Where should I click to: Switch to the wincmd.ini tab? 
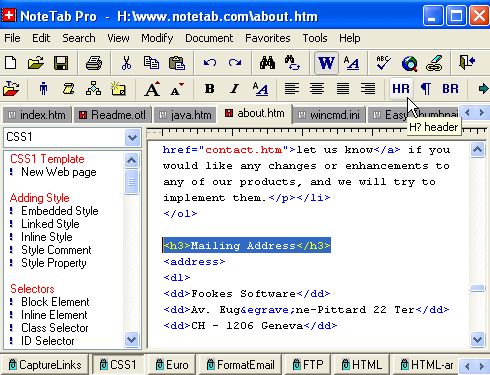tap(329, 115)
